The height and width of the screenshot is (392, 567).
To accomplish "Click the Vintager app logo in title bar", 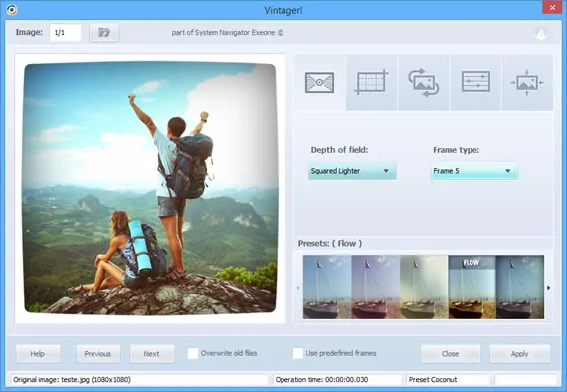I will (12, 10).
